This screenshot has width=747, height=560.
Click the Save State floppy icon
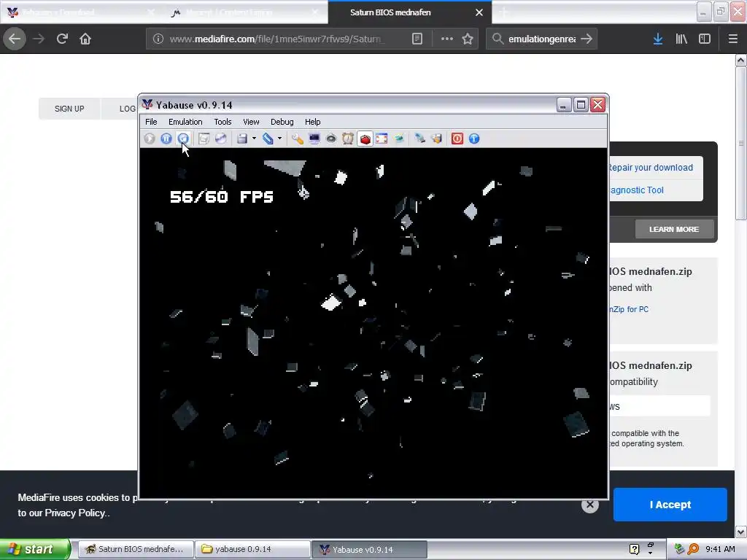click(242, 139)
